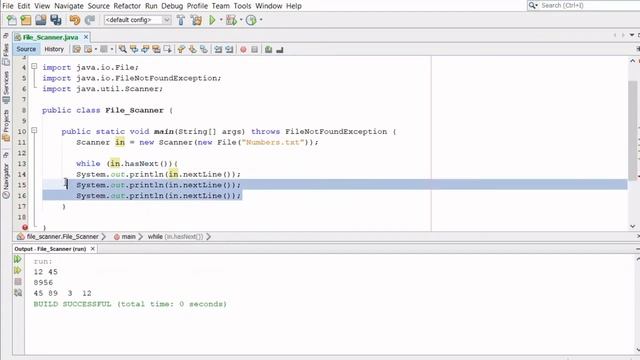The image size is (640, 360).
Task: Click the Find Selection magnifier icon
Action: [122, 49]
